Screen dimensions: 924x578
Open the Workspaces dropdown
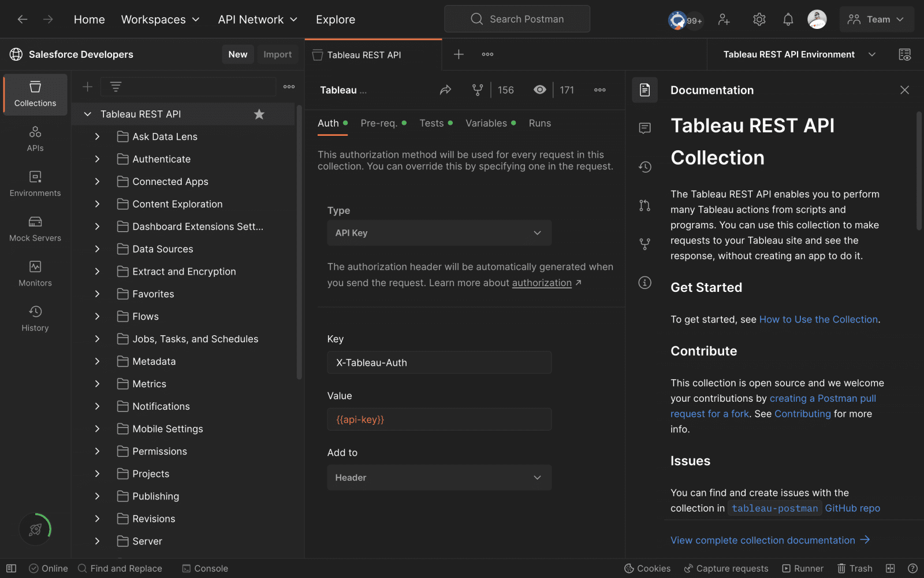coord(160,20)
